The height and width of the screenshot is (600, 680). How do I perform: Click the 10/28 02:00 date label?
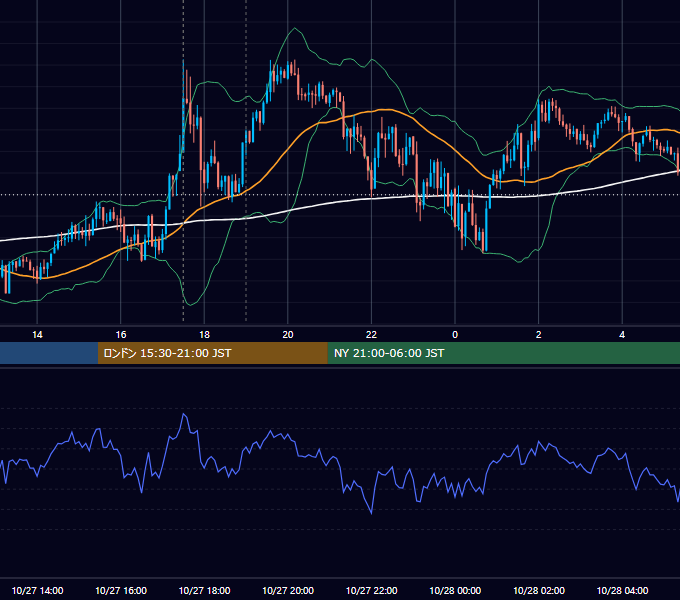click(x=539, y=590)
